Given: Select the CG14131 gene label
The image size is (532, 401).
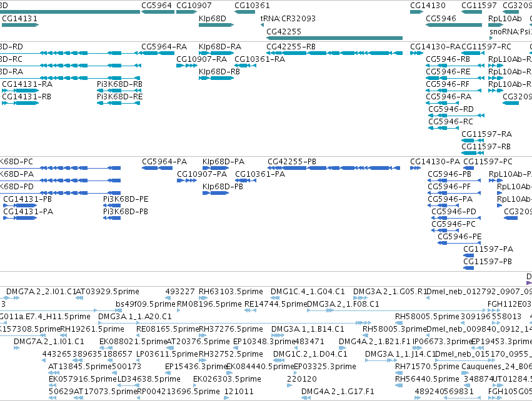Looking at the screenshot, I should pyautogui.click(x=19, y=19).
